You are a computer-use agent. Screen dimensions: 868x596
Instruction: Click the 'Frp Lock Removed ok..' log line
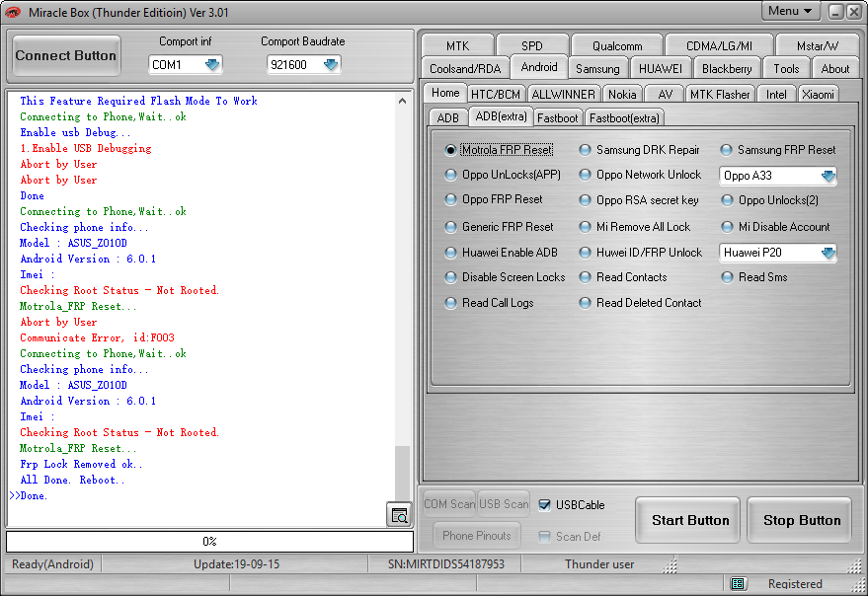coord(81,464)
